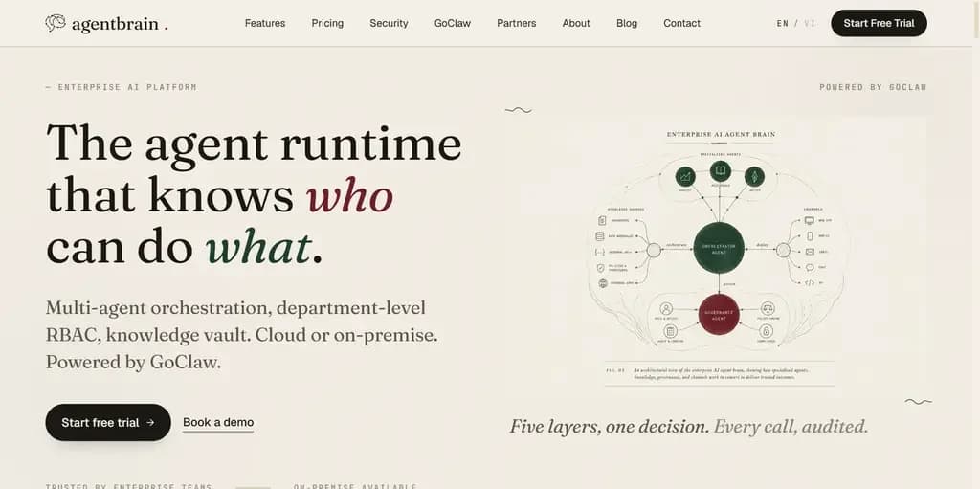Click the curly-braces API icon
This screenshot has width=980, height=489.
click(600, 252)
